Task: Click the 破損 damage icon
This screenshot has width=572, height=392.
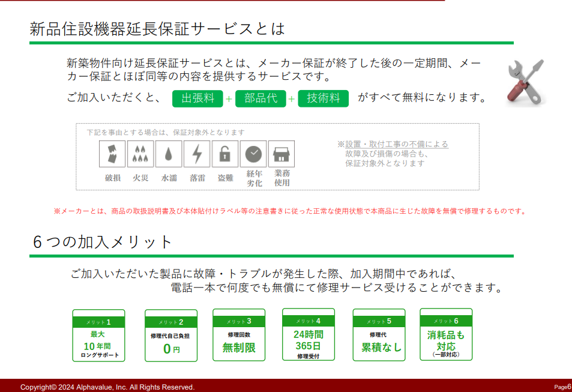Action: [x=112, y=154]
